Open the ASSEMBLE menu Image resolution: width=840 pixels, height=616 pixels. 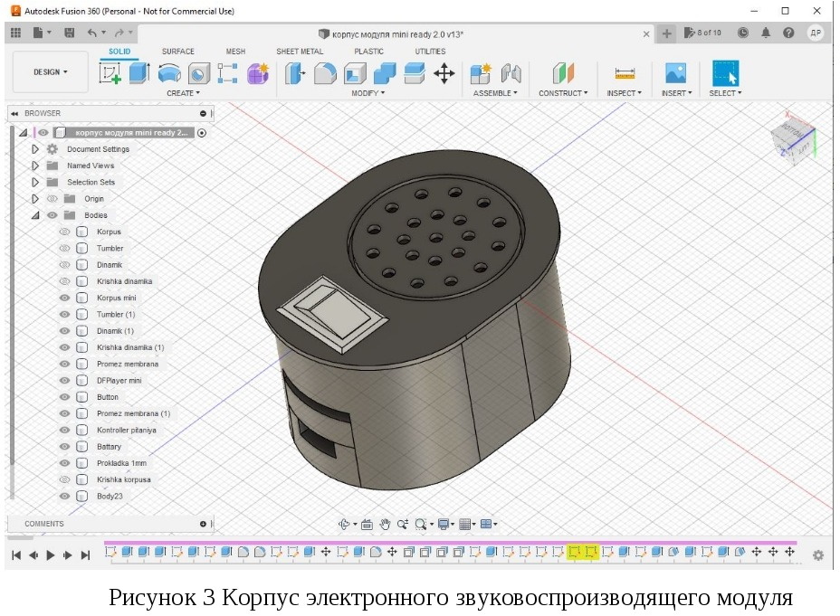pos(495,93)
